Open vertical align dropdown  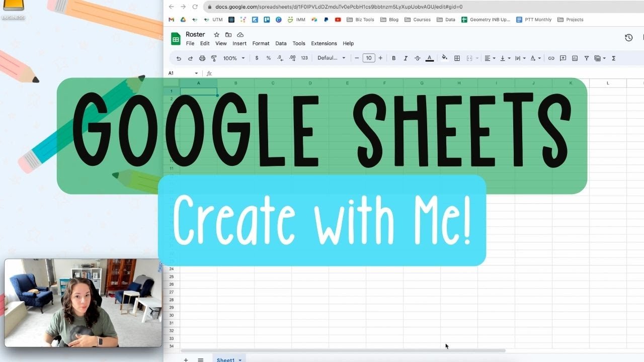(505, 58)
